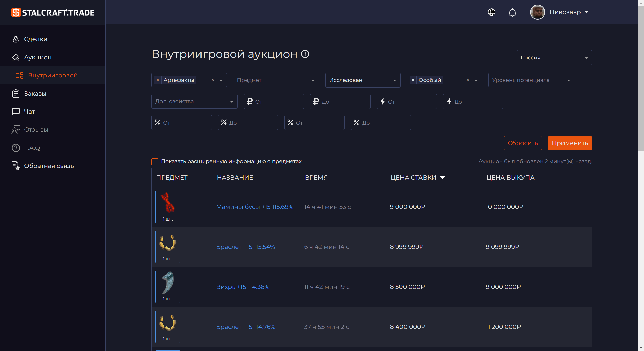The width and height of the screenshot is (644, 351).
Task: Open Чат in sidebar
Action: pyautogui.click(x=29, y=112)
